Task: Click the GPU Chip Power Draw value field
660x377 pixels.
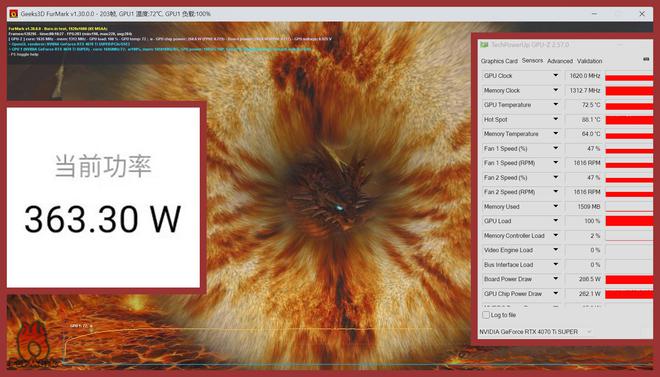Action: coord(583,294)
